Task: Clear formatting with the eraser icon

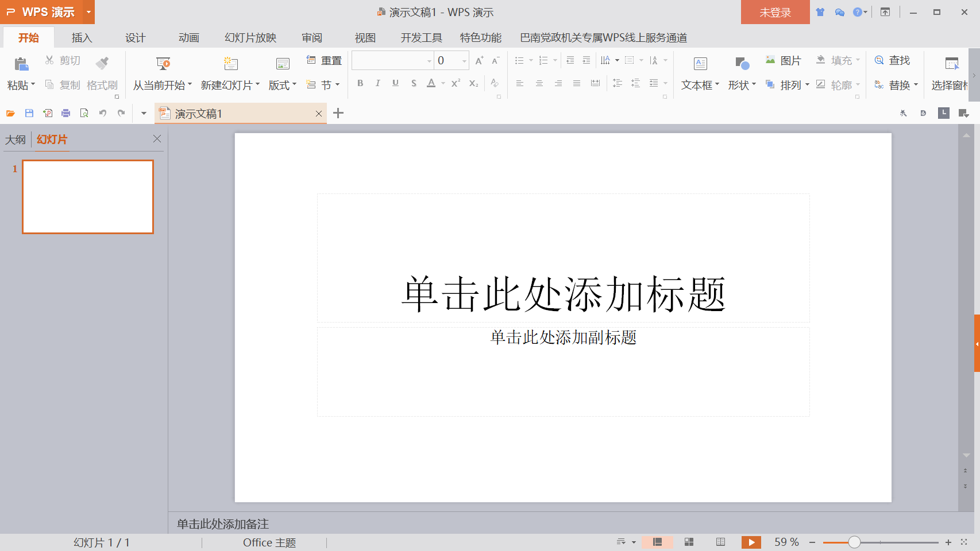Action: tap(495, 83)
